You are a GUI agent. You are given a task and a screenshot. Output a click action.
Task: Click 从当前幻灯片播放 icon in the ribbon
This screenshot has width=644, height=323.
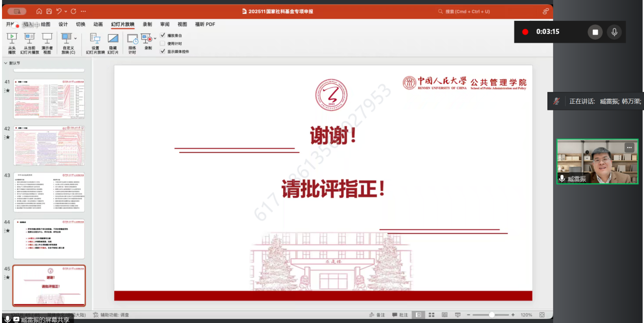pyautogui.click(x=29, y=39)
